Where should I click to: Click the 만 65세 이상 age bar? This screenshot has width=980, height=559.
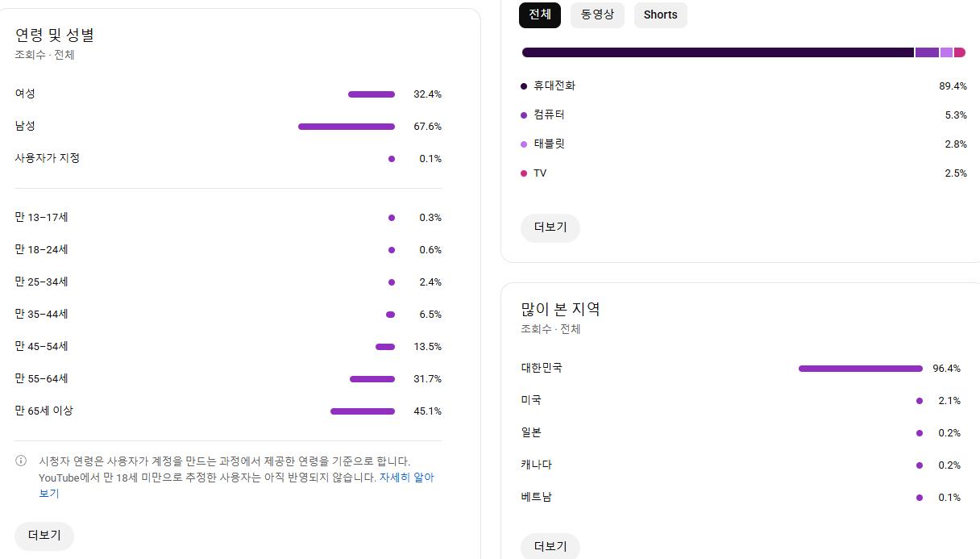[x=363, y=411]
